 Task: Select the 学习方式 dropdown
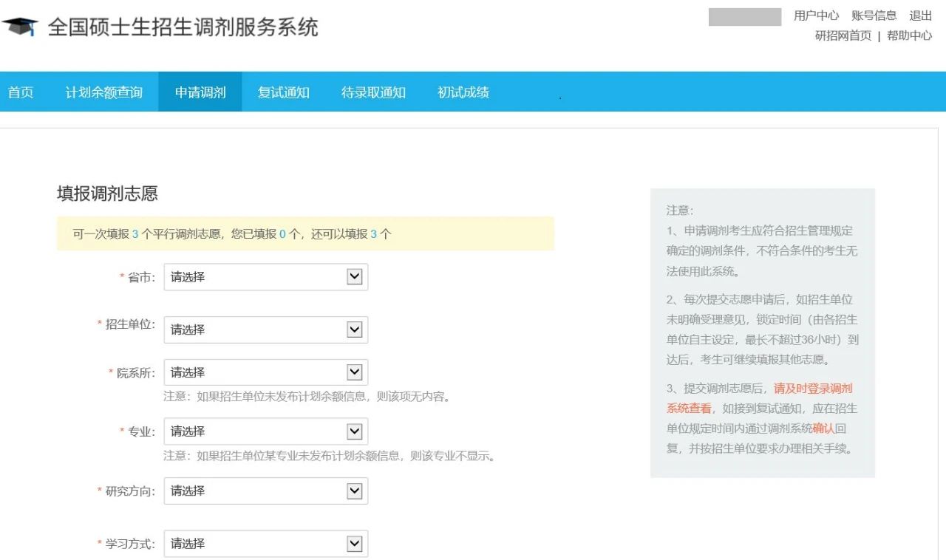coord(265,544)
